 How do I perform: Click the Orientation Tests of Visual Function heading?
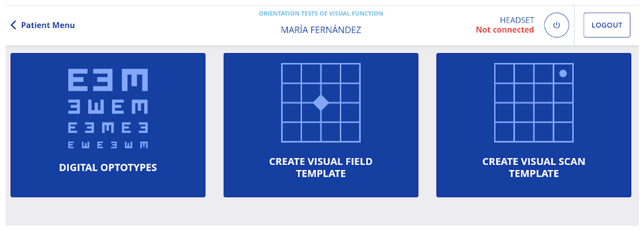tap(321, 13)
